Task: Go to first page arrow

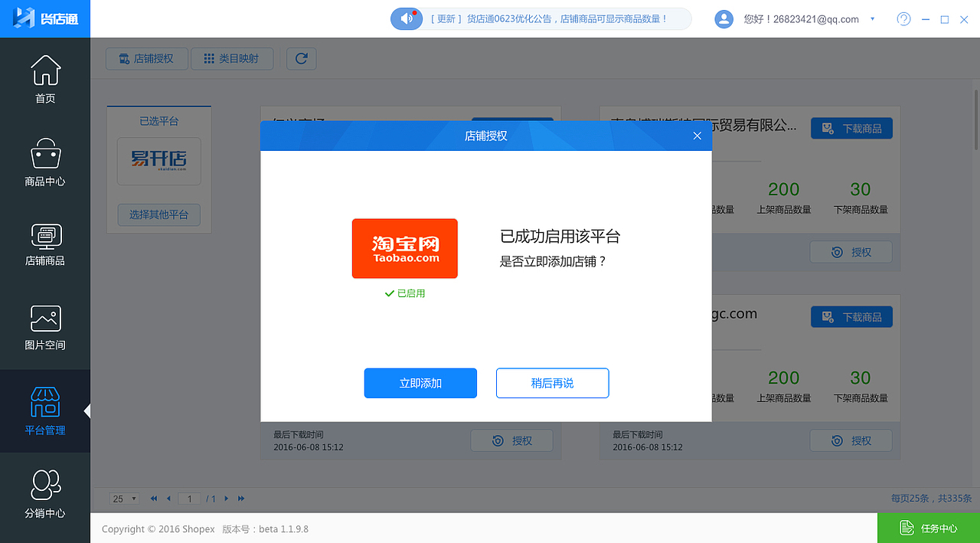Action: coord(154,499)
